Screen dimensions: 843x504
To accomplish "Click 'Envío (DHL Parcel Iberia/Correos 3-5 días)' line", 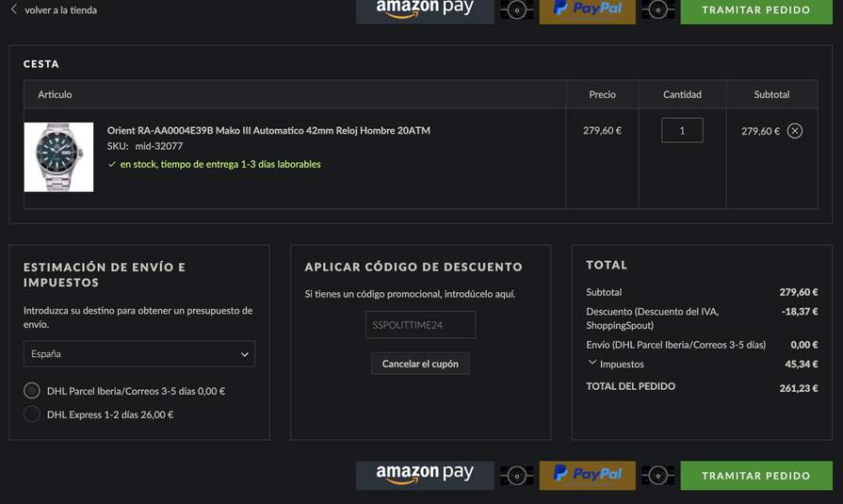I will 675,345.
